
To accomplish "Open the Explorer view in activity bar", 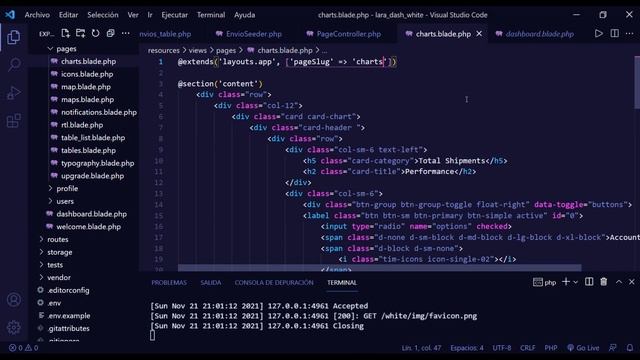I will [14, 37].
